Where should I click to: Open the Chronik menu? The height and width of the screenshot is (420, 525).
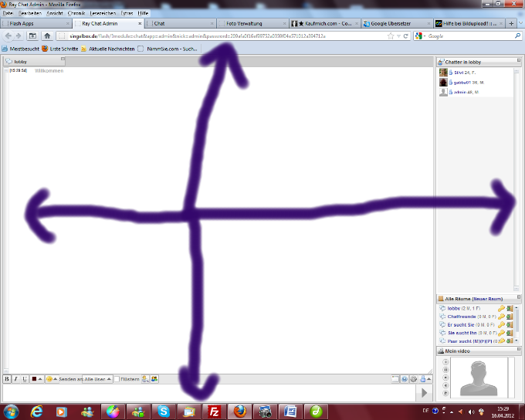(76, 13)
